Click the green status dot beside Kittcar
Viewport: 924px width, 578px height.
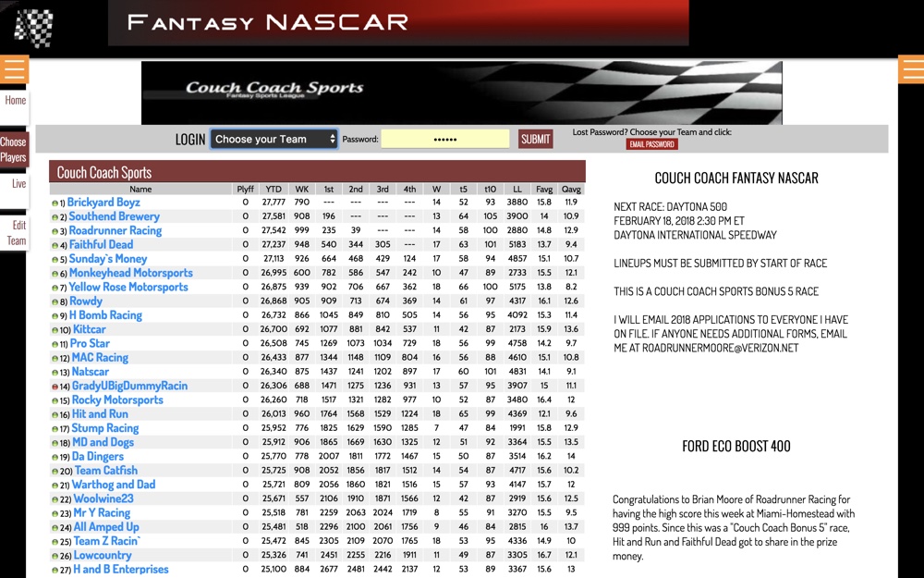[x=55, y=330]
